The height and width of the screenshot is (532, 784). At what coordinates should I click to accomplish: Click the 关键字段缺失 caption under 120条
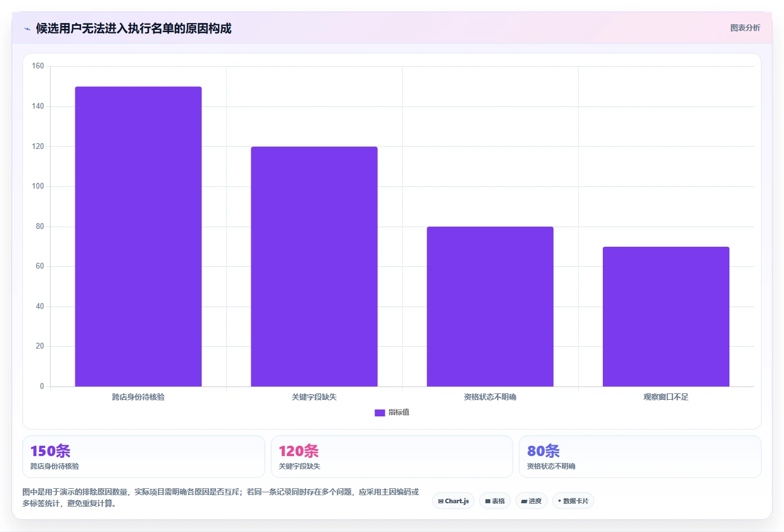pyautogui.click(x=300, y=466)
